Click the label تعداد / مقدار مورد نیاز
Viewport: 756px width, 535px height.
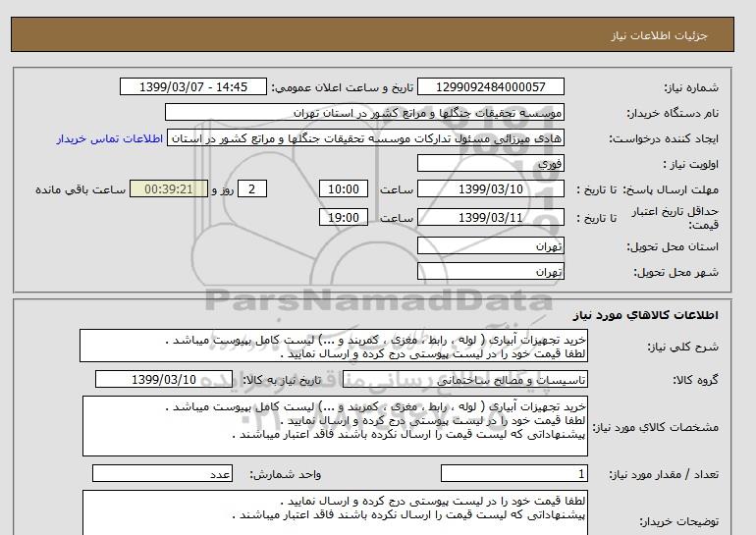coord(664,474)
